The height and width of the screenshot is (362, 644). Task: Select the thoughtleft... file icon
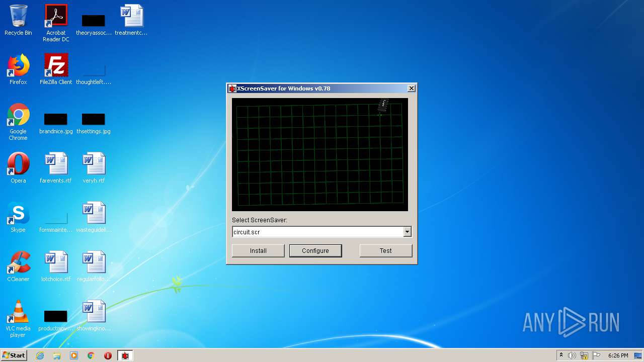94,74
